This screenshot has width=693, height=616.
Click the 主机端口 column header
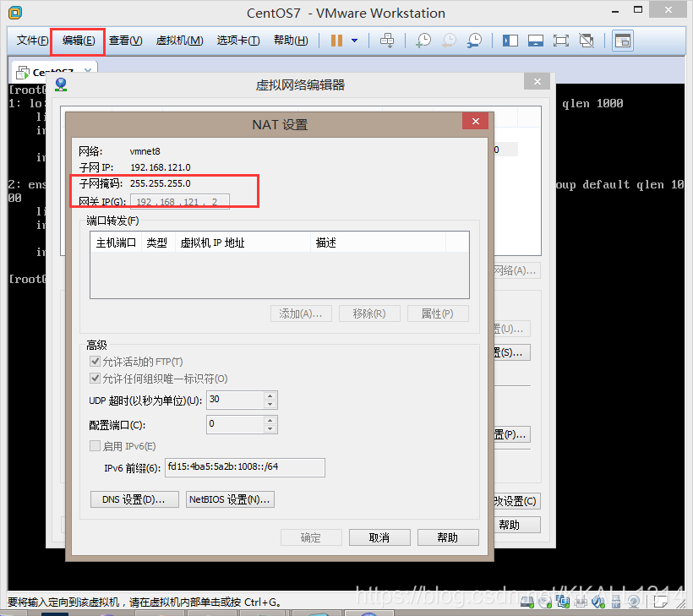116,243
